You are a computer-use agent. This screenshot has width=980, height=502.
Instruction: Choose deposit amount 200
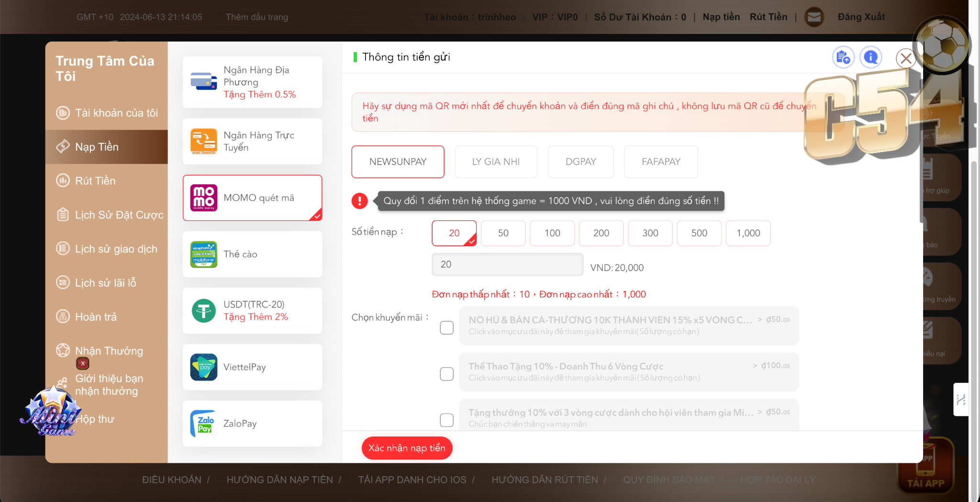pyautogui.click(x=601, y=233)
